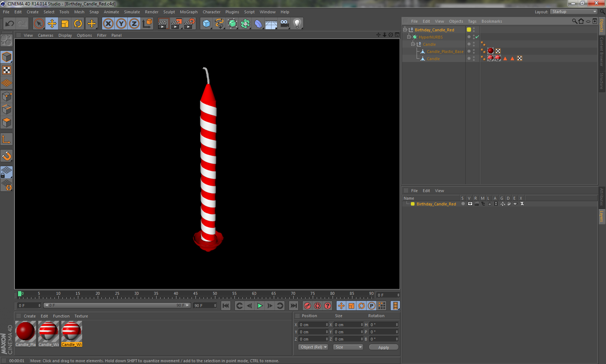Activate the Scale tool
The image size is (606, 364).
tap(65, 24)
